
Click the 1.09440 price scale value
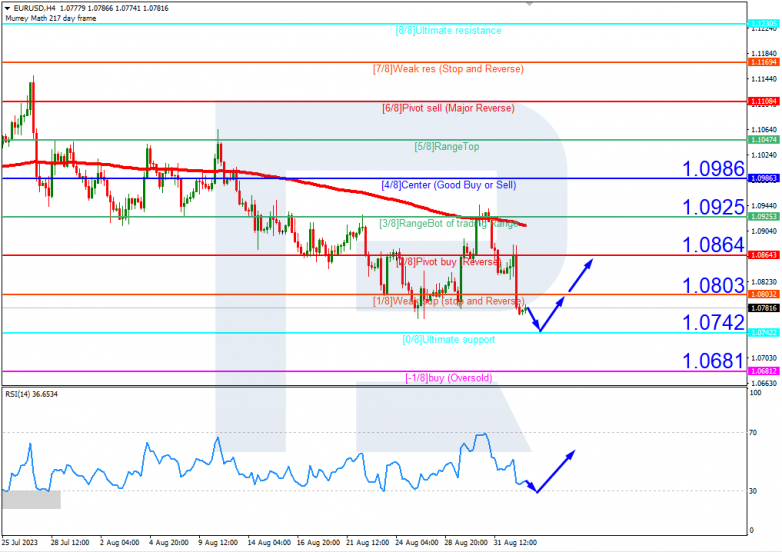[764, 206]
